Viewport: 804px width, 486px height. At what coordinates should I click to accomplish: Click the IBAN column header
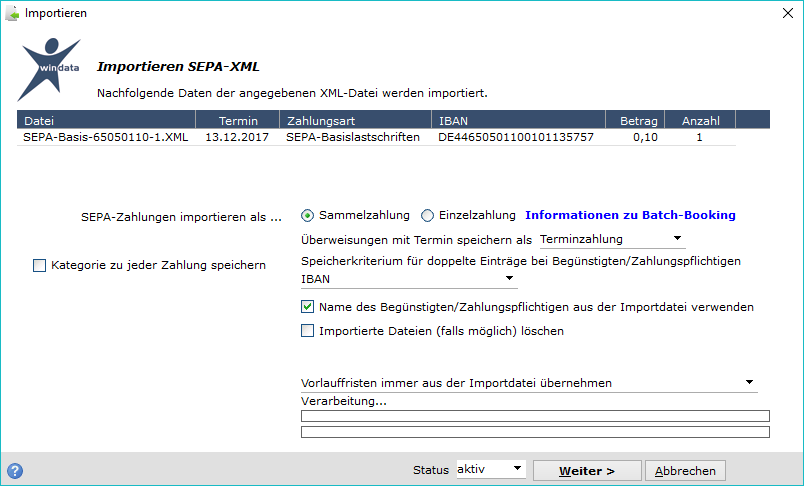tap(518, 120)
